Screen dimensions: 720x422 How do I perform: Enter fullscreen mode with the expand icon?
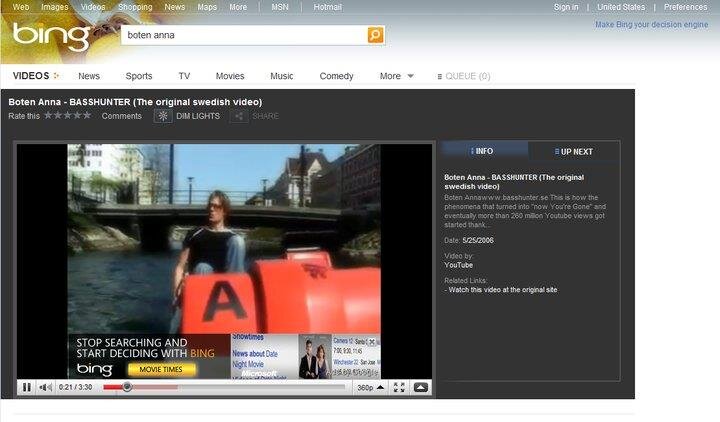point(399,388)
